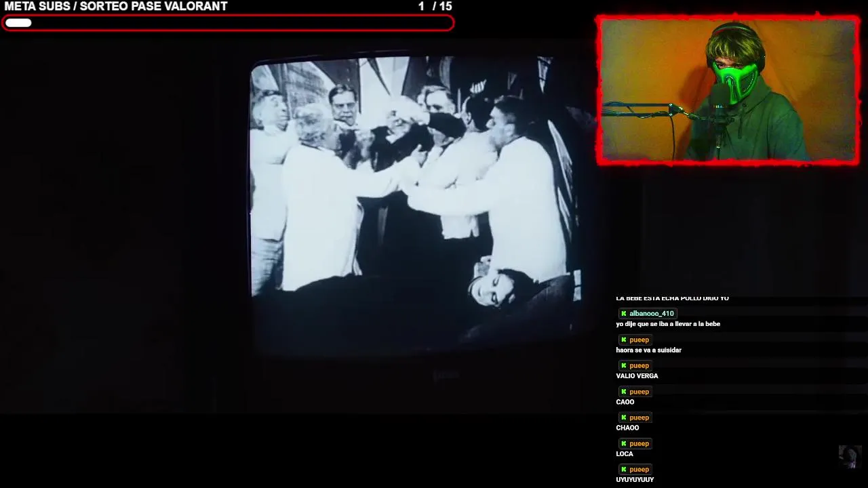Click the 'LA BEBE ESTA ECHA POLLO DIGO YO' message
The height and width of the screenshot is (488, 868).
click(x=672, y=298)
